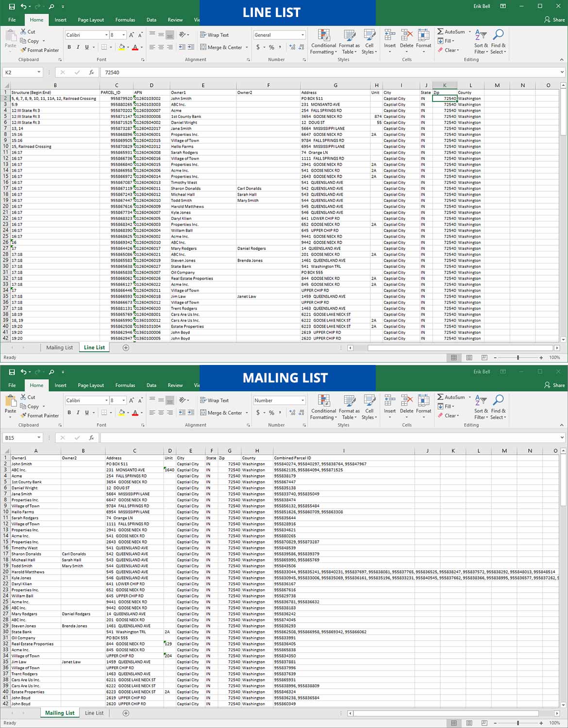This screenshot has height=728, width=568.
Task: Add a new sheet in the Line List window
Action: pos(126,347)
